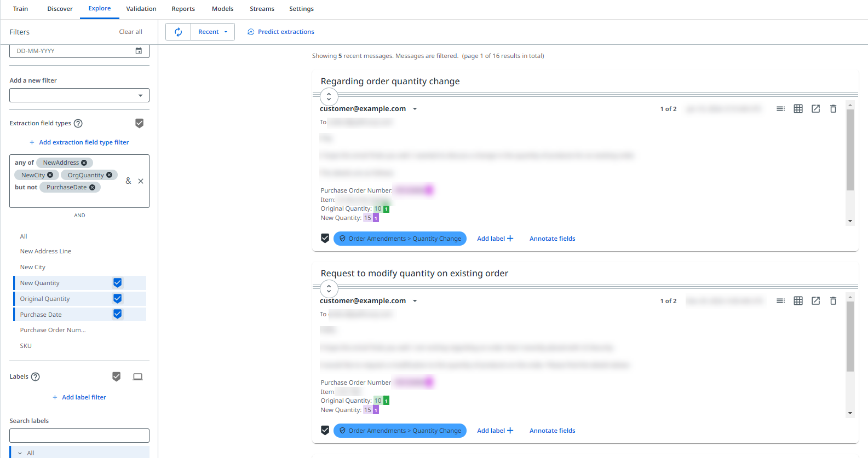The image size is (868, 458).
Task: Click the text lines icon in second message
Action: pyautogui.click(x=780, y=301)
